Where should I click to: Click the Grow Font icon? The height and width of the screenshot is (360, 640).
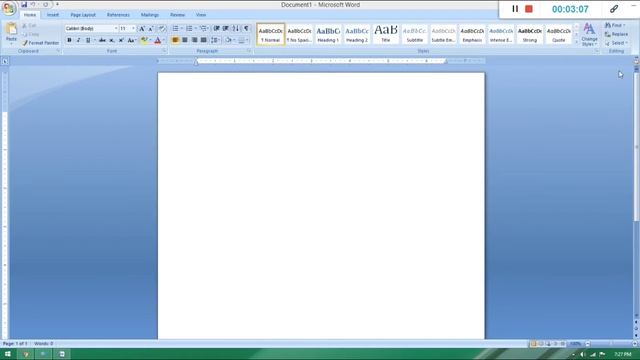tap(142, 29)
